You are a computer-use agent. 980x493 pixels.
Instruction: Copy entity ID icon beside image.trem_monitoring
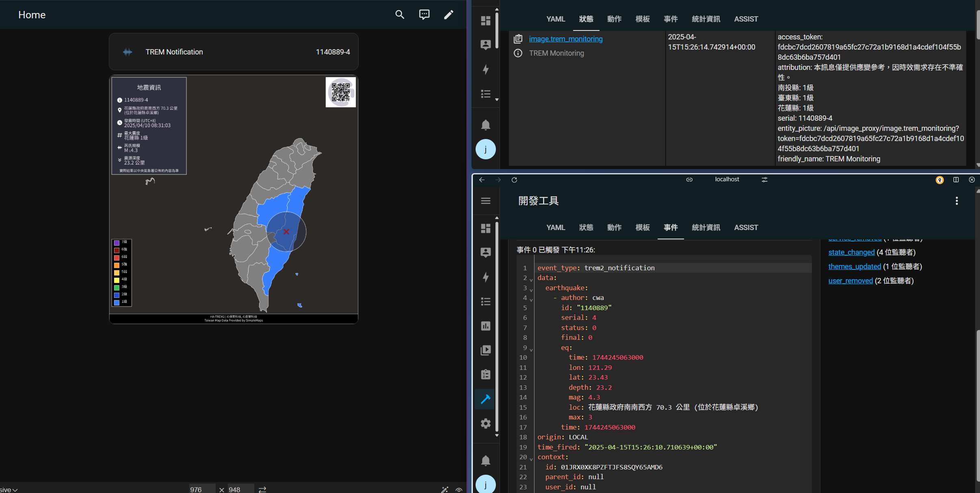tap(518, 39)
